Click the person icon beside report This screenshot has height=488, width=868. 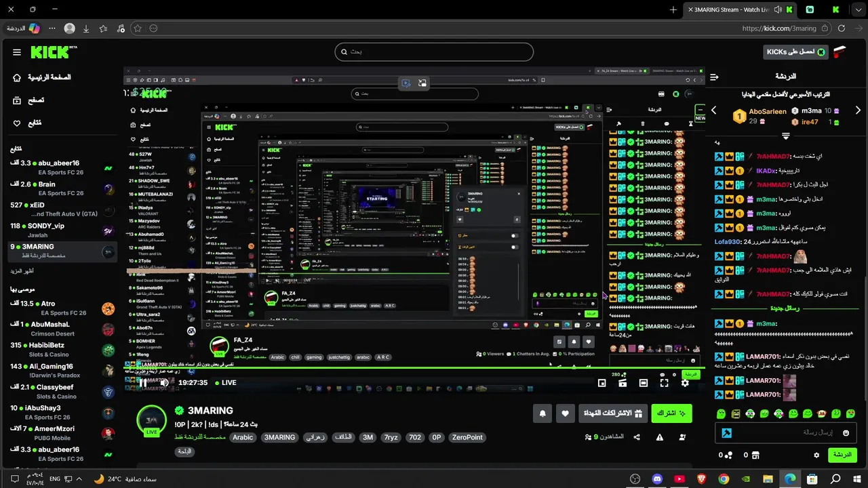[x=682, y=438]
